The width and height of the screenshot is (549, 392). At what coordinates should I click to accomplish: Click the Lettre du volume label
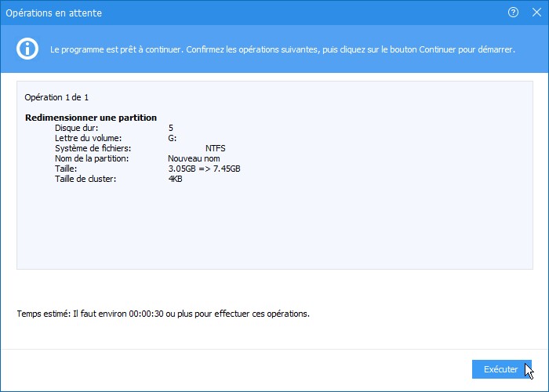coord(88,137)
